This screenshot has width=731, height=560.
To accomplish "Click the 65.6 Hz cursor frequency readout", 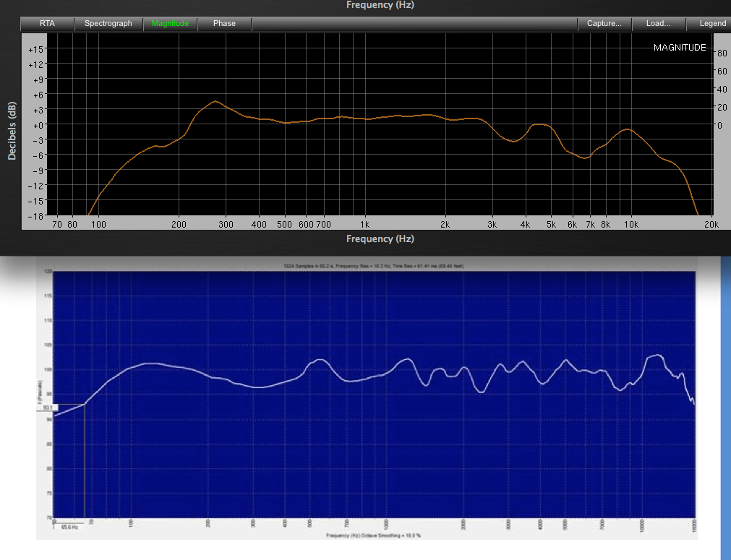I will point(69,527).
